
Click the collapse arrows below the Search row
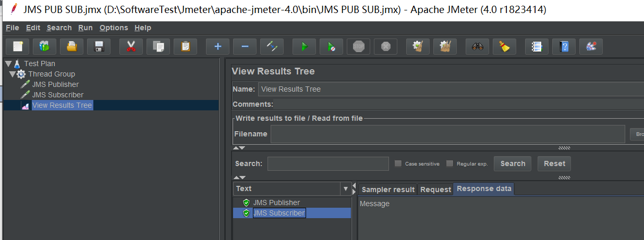(x=238, y=178)
